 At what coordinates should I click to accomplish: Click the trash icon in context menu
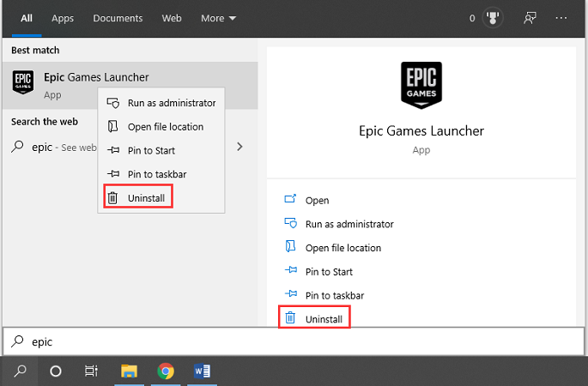click(x=112, y=197)
